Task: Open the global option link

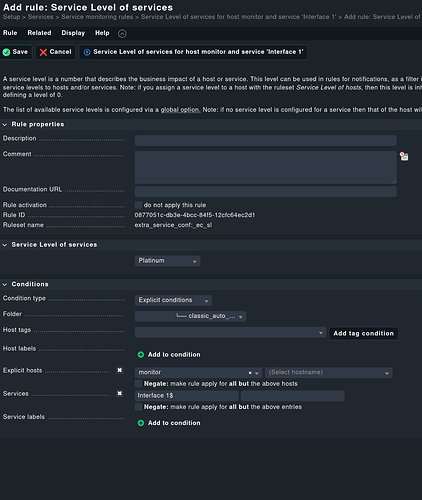Action: click(180, 110)
